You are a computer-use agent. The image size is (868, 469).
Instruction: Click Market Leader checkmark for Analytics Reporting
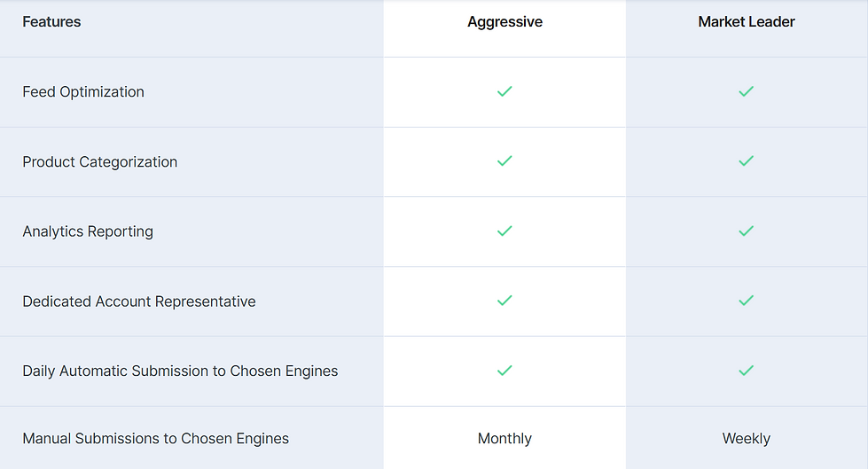(x=747, y=231)
